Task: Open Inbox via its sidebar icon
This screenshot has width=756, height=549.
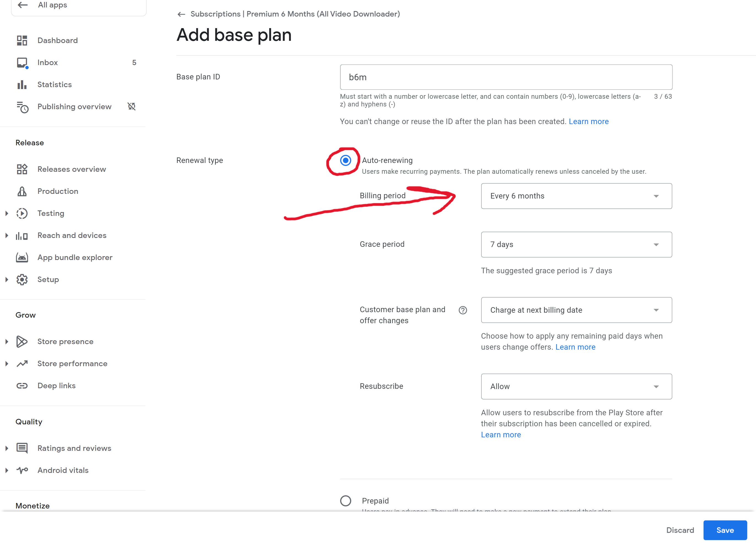Action: tap(22, 63)
